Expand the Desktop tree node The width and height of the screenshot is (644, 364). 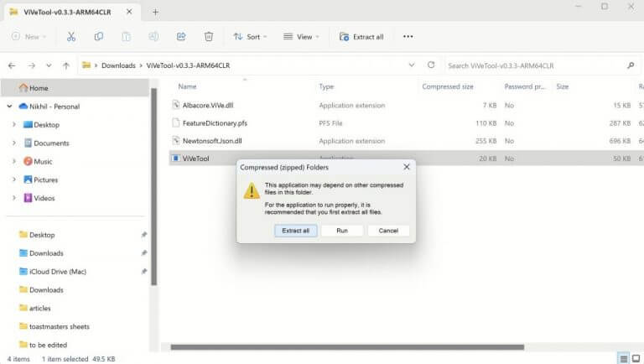[x=14, y=124]
